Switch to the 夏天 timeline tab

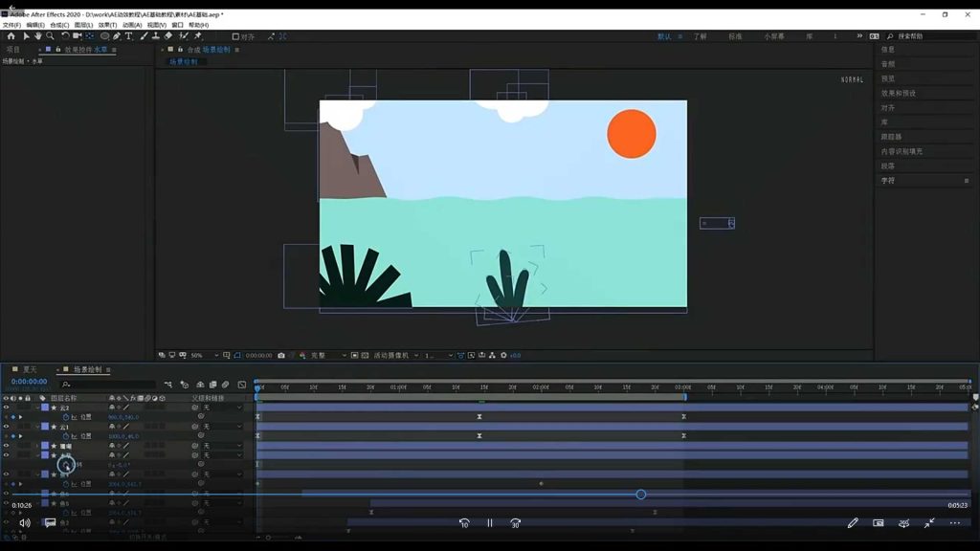tap(30, 369)
